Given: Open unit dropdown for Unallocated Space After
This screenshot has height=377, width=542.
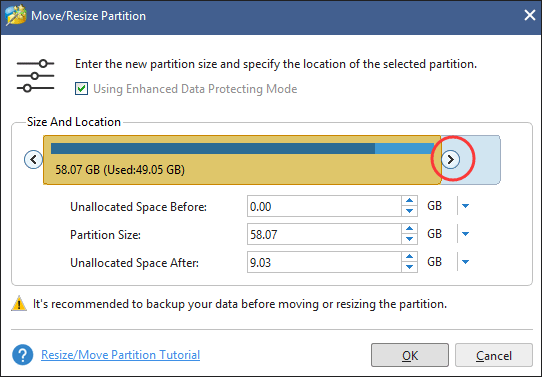Looking at the screenshot, I should (465, 262).
